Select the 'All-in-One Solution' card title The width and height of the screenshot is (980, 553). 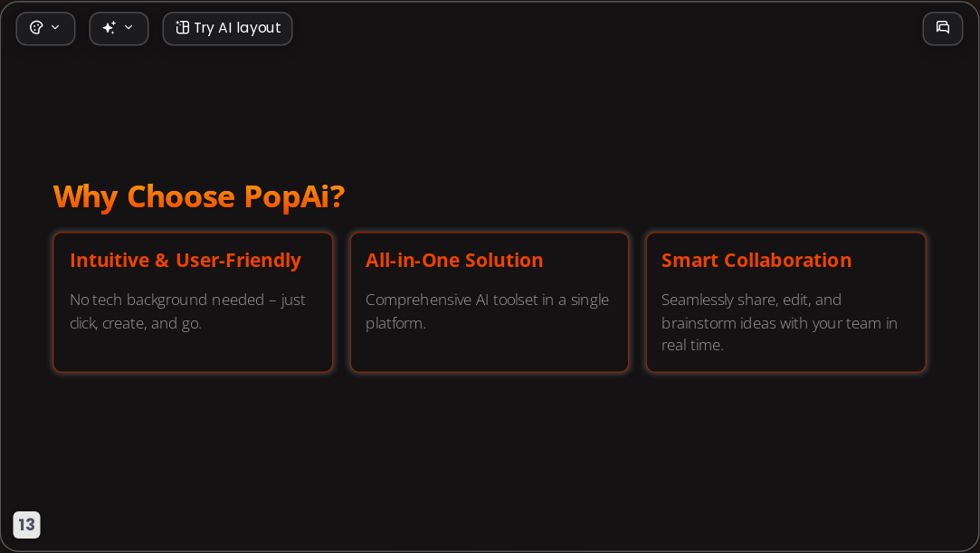(454, 260)
